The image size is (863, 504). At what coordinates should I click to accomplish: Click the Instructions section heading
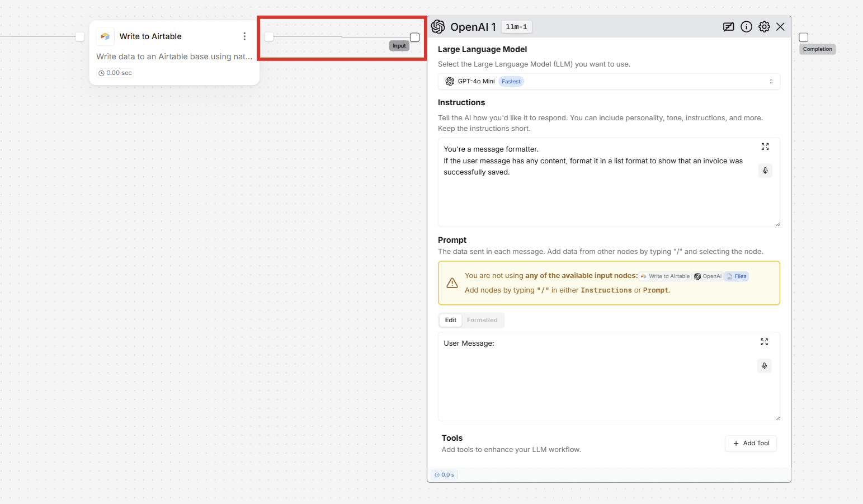461,102
